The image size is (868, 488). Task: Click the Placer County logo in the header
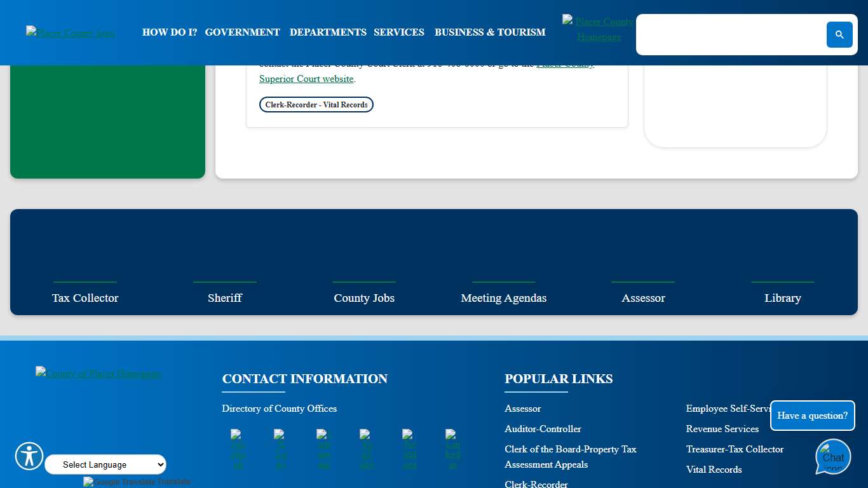coord(70,33)
